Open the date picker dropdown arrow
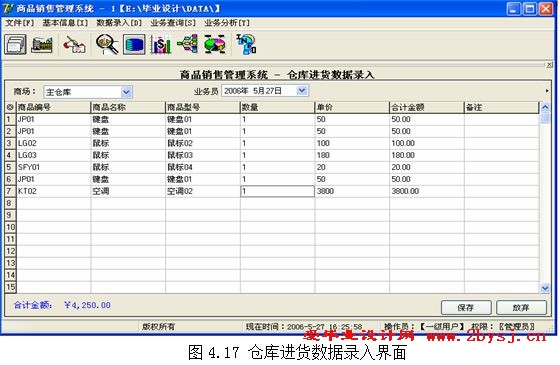 [302, 91]
